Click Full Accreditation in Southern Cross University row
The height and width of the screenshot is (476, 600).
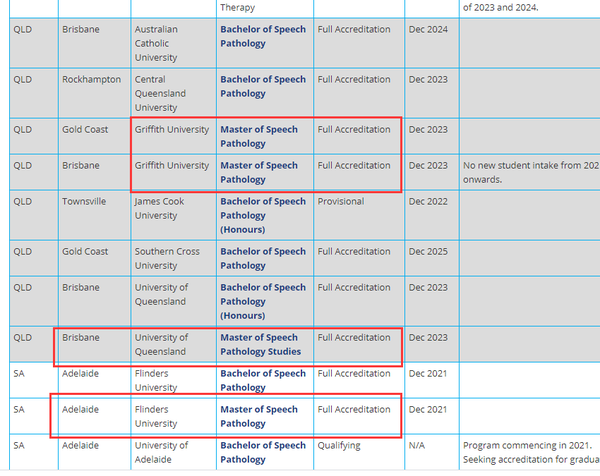[x=354, y=252]
